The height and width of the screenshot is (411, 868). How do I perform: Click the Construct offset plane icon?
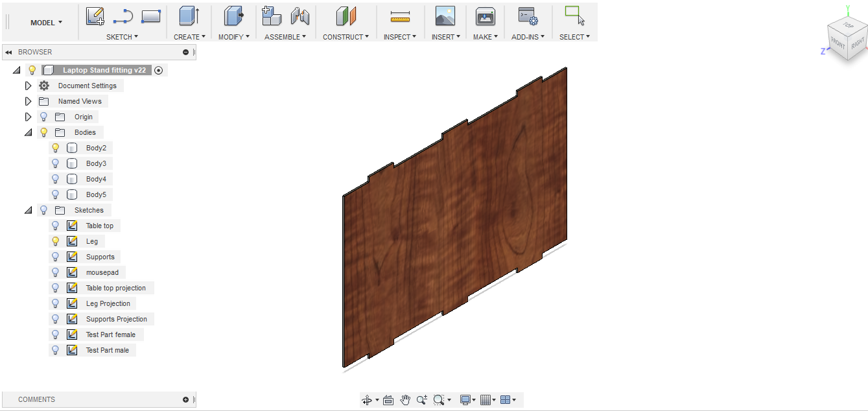346,16
